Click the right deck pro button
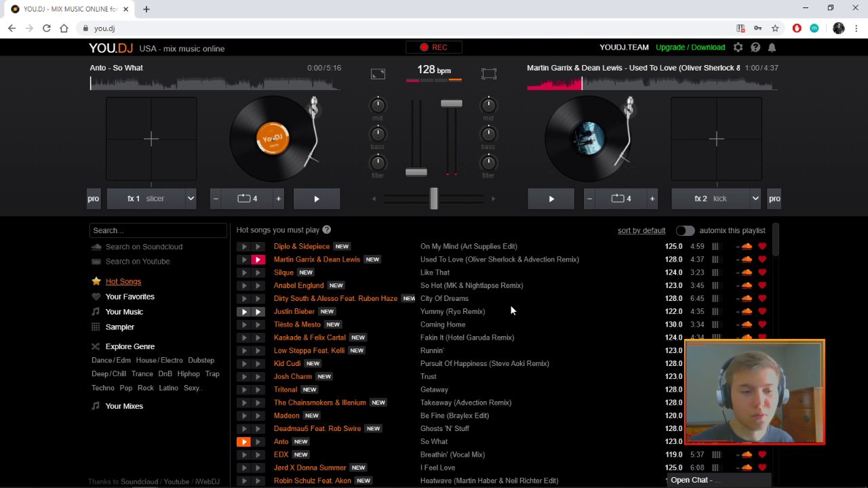The image size is (868, 488). click(774, 199)
